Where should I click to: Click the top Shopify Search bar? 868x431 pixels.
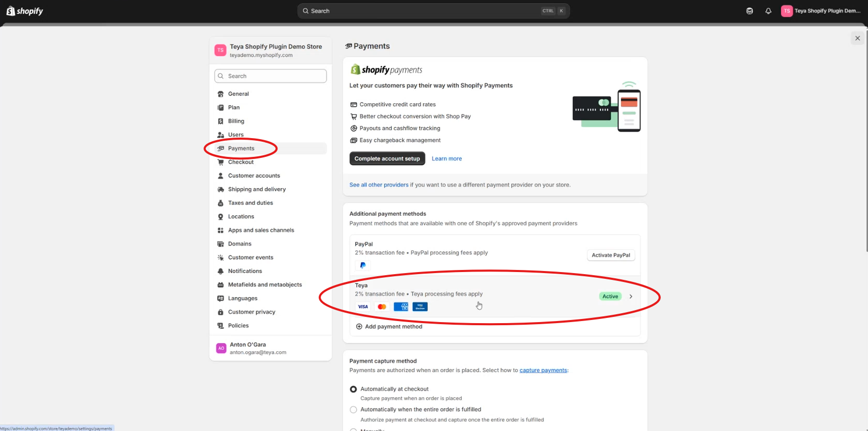pyautogui.click(x=433, y=11)
